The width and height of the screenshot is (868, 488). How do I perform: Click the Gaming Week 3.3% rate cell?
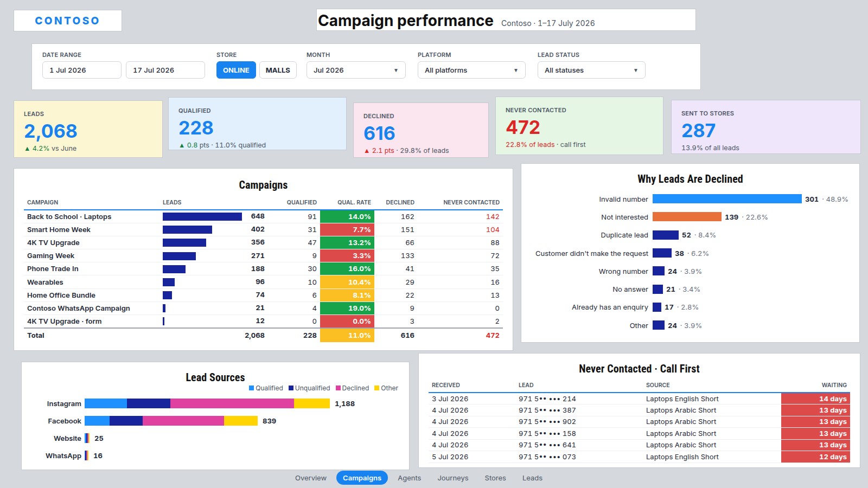347,255
